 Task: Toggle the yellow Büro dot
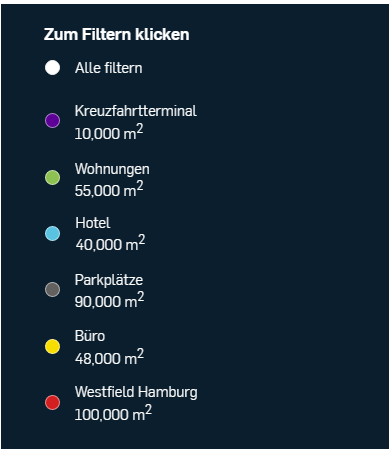52,346
